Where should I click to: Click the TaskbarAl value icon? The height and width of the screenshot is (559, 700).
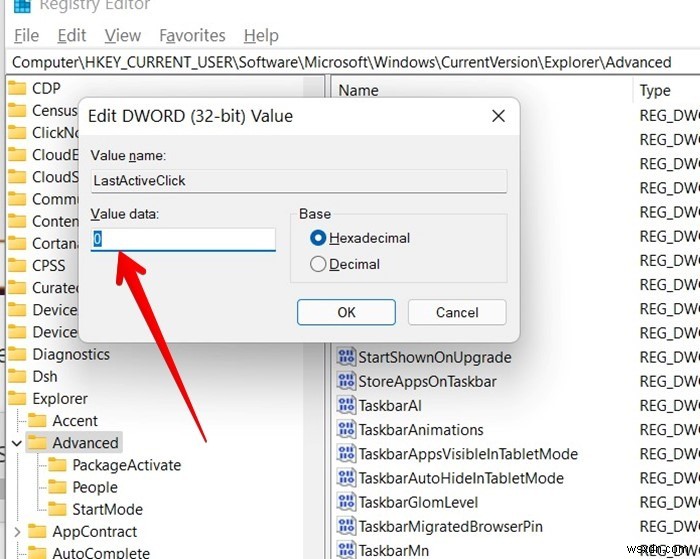coord(346,405)
